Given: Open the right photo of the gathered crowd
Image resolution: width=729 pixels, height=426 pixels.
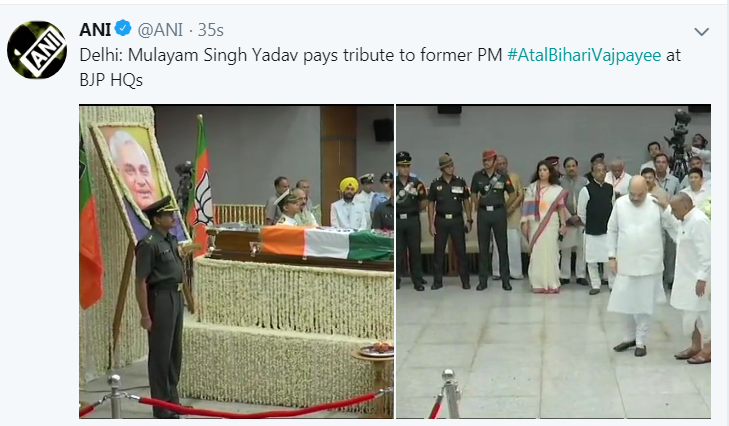Looking at the screenshot, I should coord(553,261).
